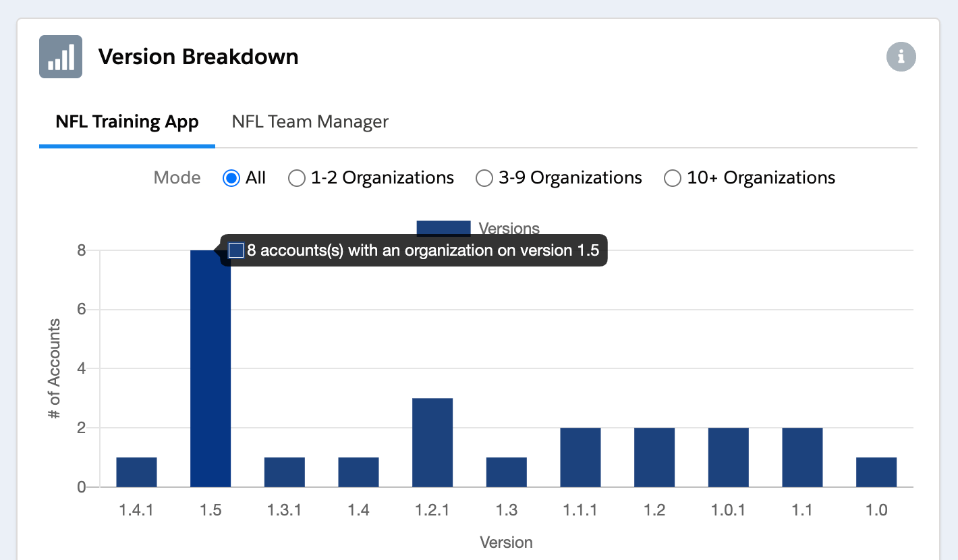958x560 pixels.
Task: Switch to the NFL Team Manager tab
Action: [310, 122]
